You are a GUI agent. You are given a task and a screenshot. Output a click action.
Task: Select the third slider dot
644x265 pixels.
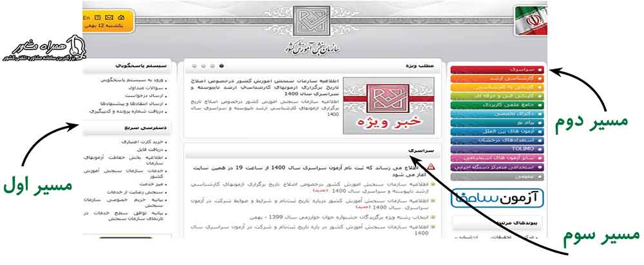click(213, 66)
